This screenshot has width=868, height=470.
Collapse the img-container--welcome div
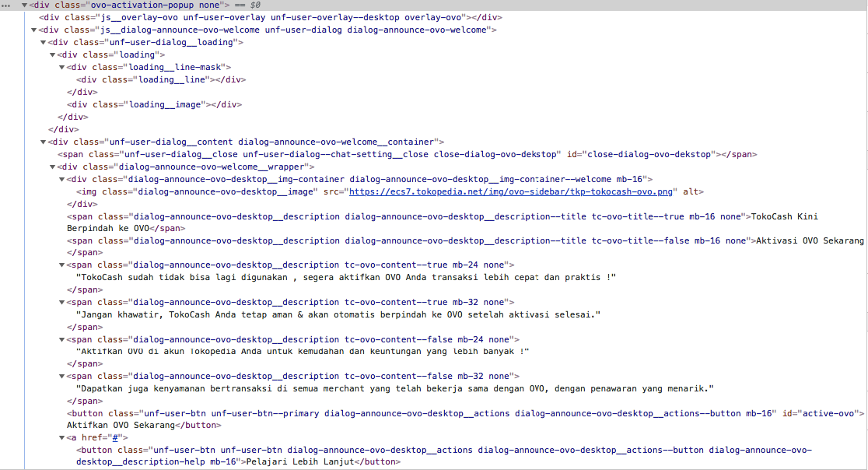pyautogui.click(x=62, y=180)
